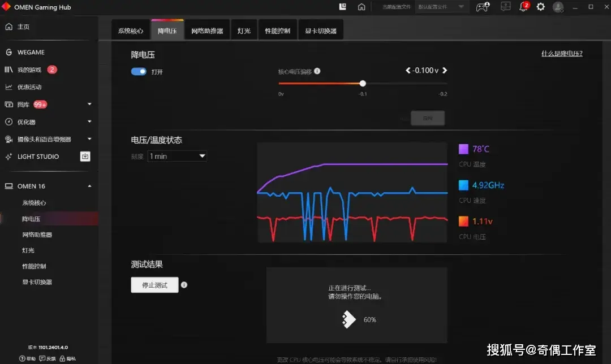The width and height of the screenshot is (611, 364).
Task: Switch to the 网络助推器 tab
Action: click(207, 31)
